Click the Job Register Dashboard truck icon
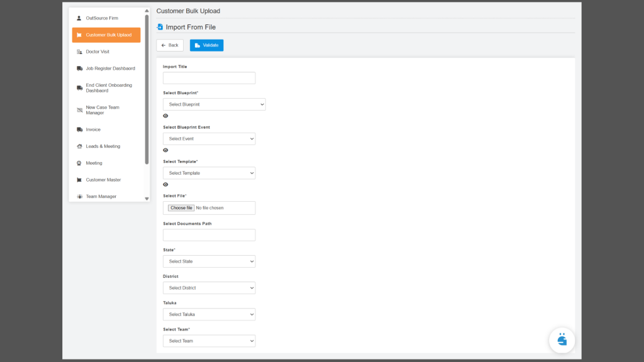This screenshot has width=644, height=362. [x=79, y=69]
